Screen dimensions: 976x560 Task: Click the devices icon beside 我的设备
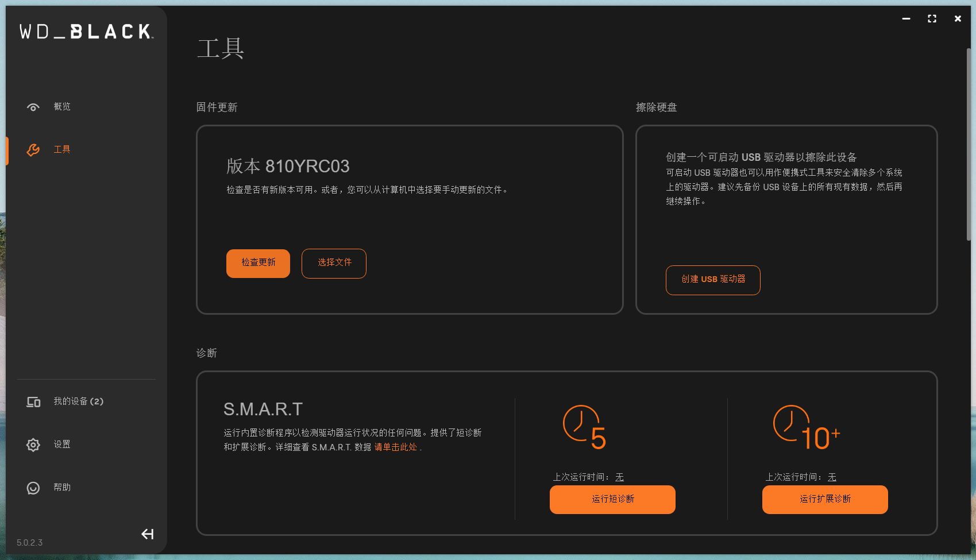(33, 402)
